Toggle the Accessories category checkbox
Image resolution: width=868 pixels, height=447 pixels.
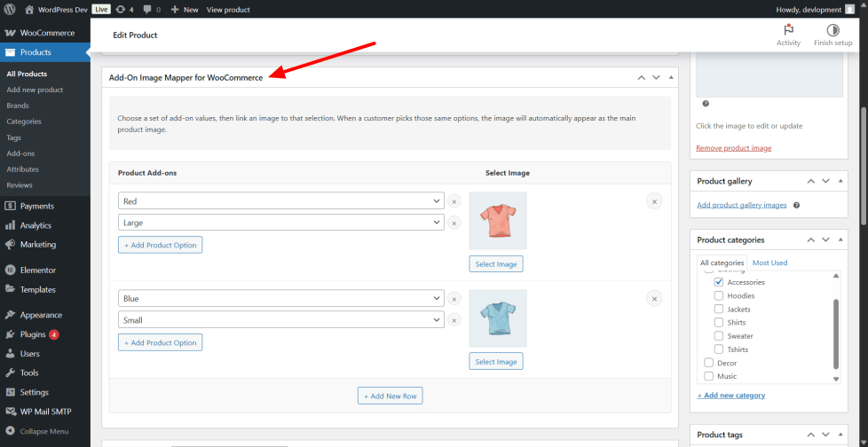coord(719,282)
